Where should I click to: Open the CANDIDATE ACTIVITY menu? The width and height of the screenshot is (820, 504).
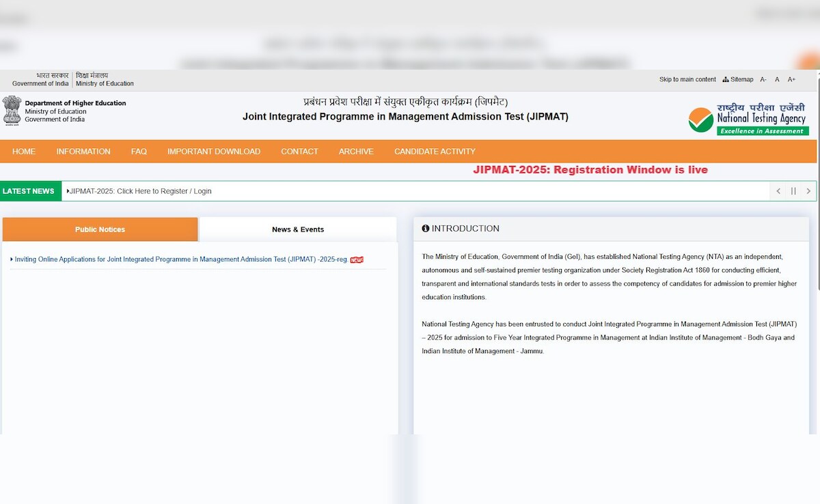tap(435, 152)
